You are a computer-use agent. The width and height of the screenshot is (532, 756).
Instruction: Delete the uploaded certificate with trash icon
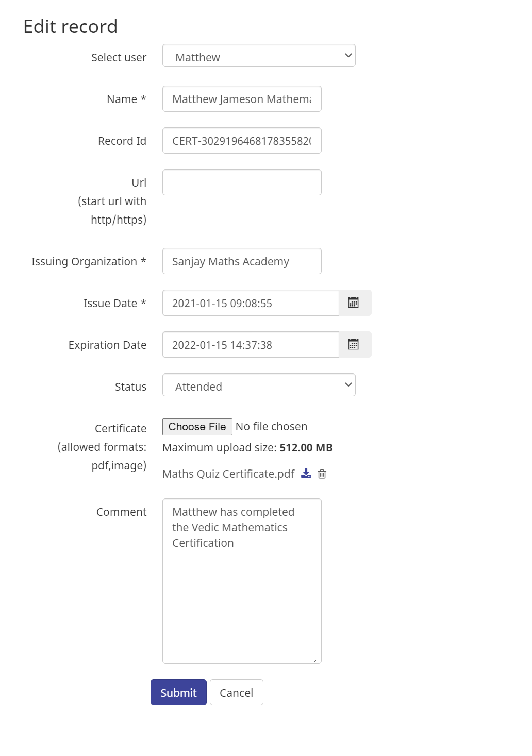click(322, 474)
